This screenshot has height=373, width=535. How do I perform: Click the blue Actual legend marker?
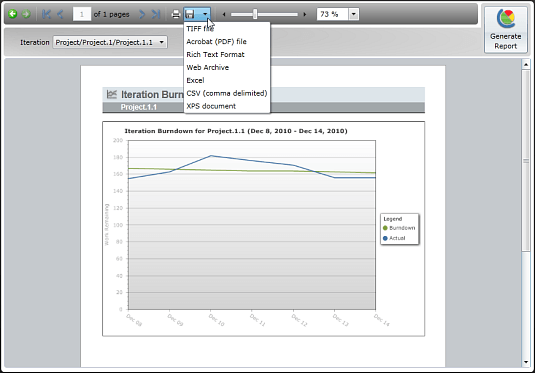(x=385, y=238)
